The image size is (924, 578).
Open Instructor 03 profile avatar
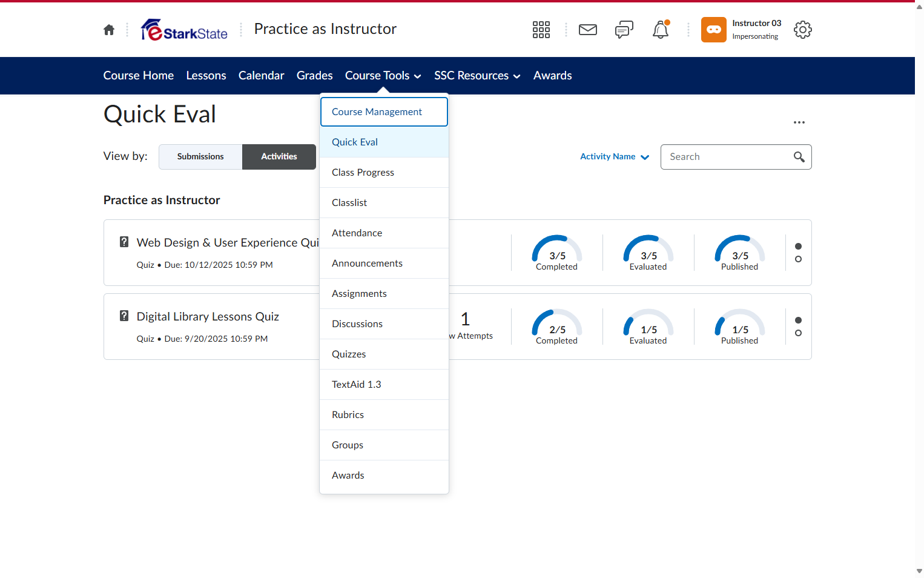[x=714, y=30]
